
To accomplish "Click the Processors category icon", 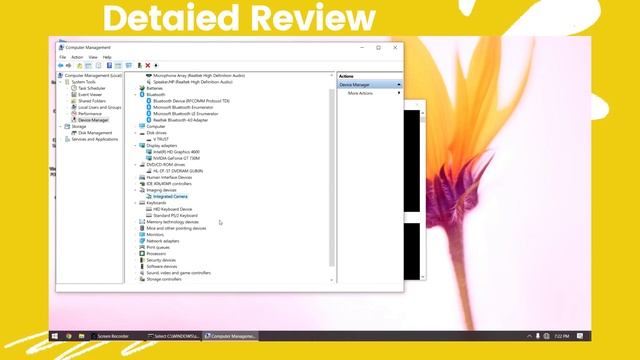I will (142, 254).
